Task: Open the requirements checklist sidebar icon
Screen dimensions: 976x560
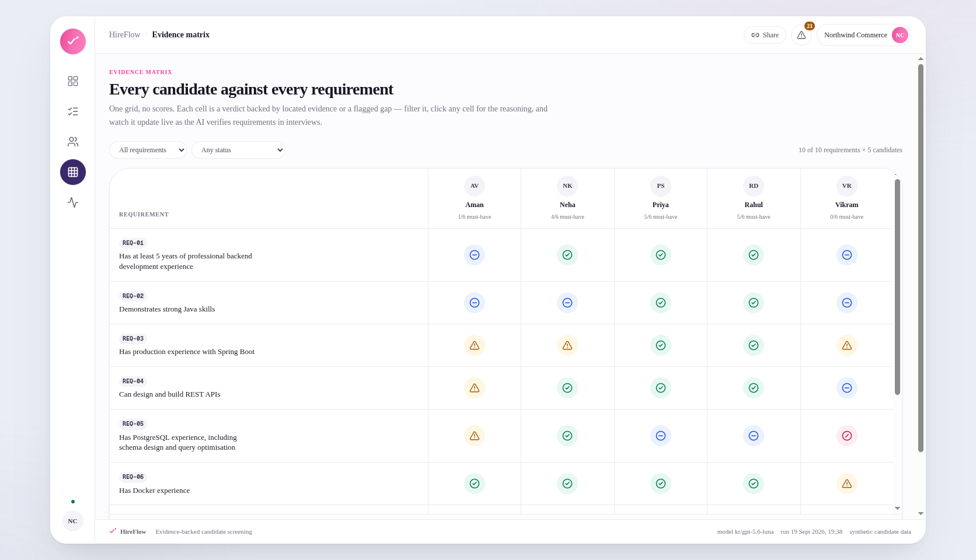Action: pyautogui.click(x=73, y=111)
